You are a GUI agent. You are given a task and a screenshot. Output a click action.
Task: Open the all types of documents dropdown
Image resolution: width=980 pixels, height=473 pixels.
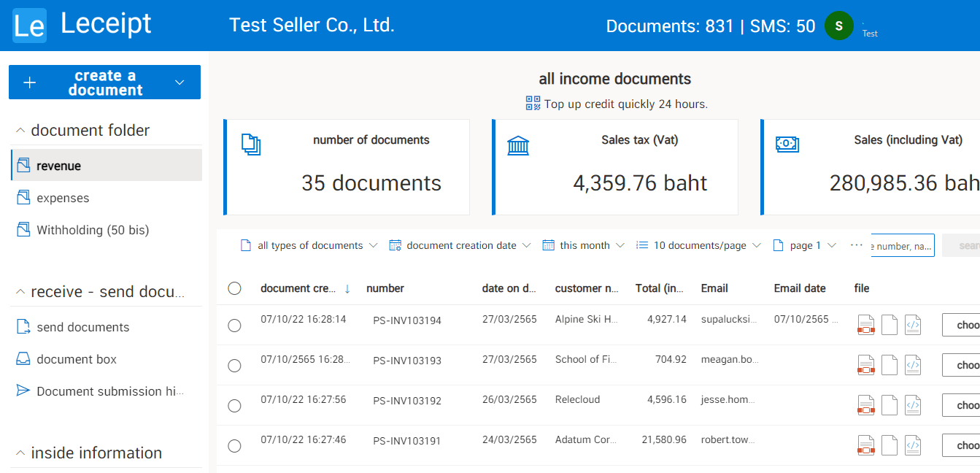(309, 245)
